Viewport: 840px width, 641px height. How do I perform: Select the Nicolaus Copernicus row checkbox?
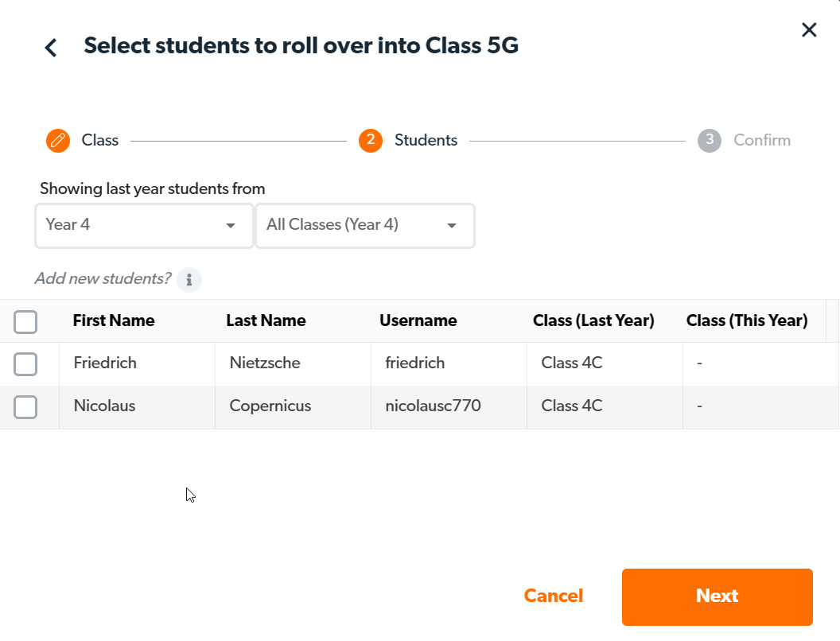click(x=25, y=407)
